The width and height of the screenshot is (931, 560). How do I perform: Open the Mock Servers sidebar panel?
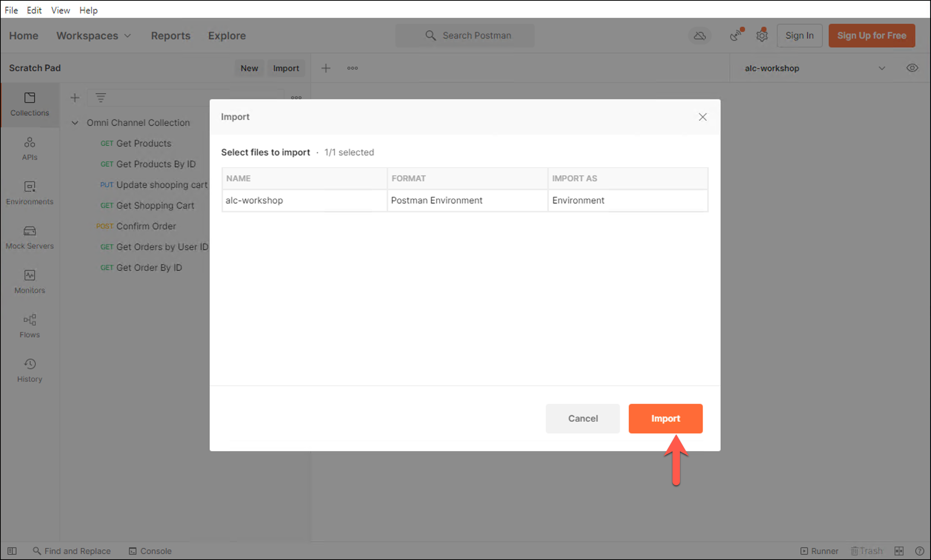point(30,237)
